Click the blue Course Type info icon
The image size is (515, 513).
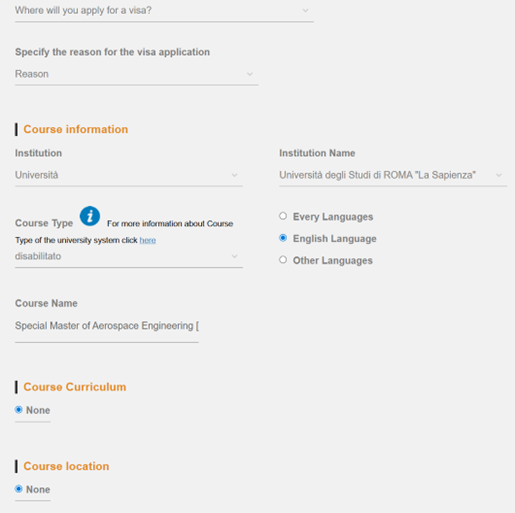90,216
